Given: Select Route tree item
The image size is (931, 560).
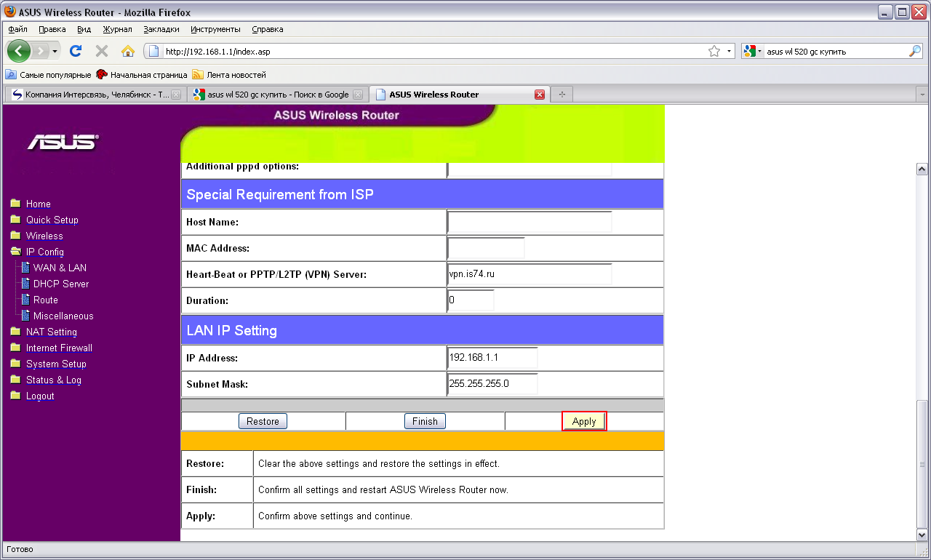Looking at the screenshot, I should click(x=46, y=300).
